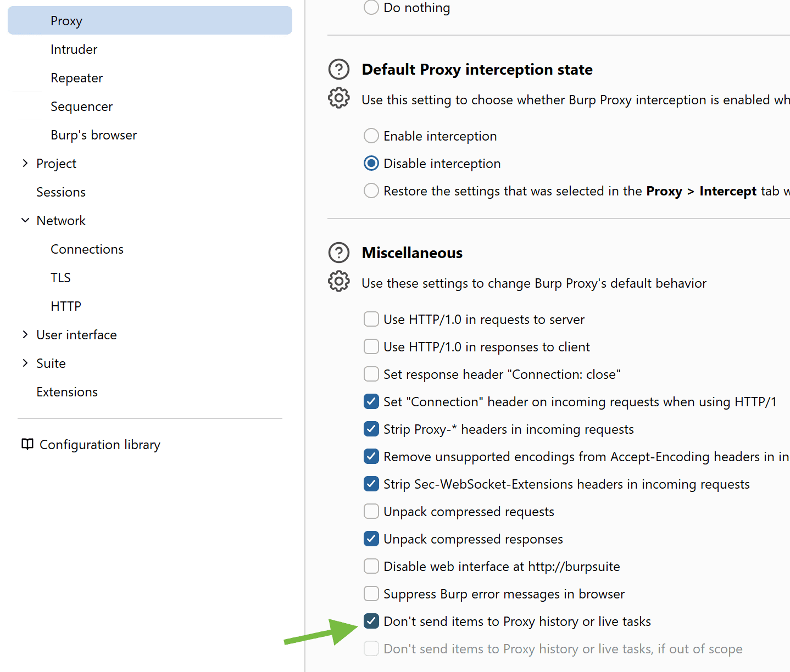This screenshot has height=672, width=790.
Task: Toggle Unpack compressed requests checkbox
Action: (x=371, y=511)
